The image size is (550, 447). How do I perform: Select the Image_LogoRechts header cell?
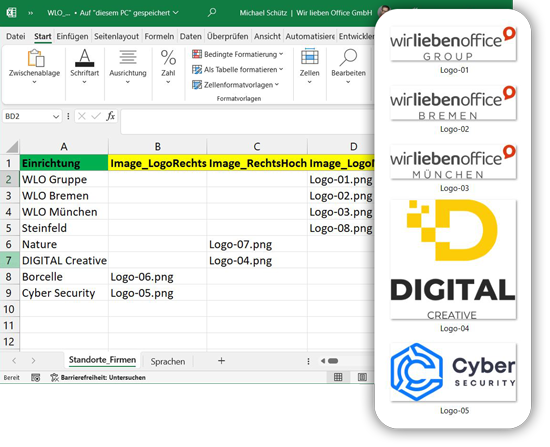[157, 163]
